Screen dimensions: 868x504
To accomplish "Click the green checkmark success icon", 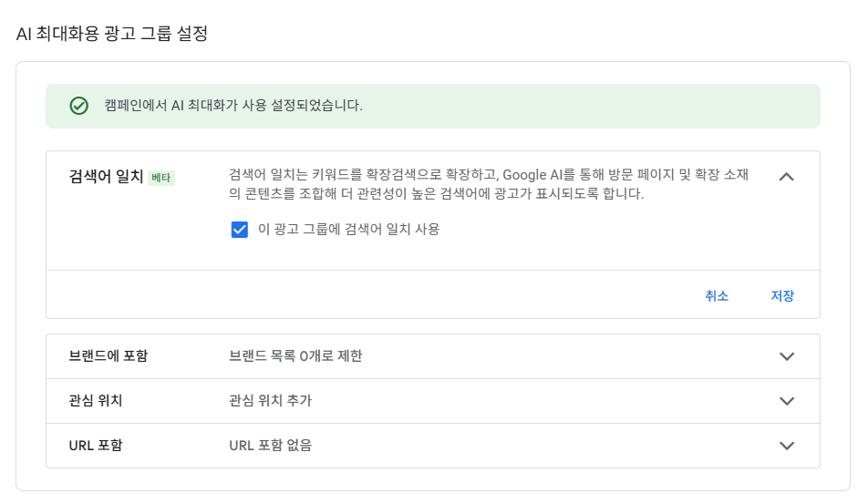I will pos(79,106).
